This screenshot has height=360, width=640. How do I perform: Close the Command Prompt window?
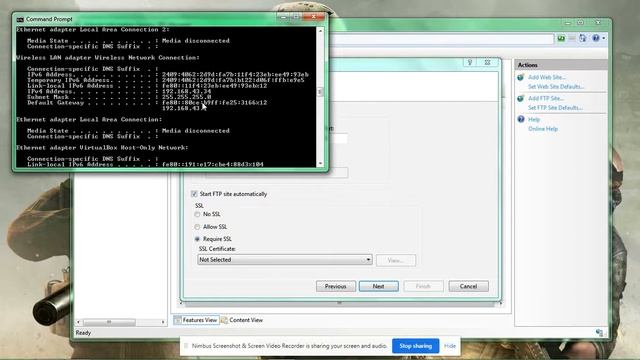point(313,17)
